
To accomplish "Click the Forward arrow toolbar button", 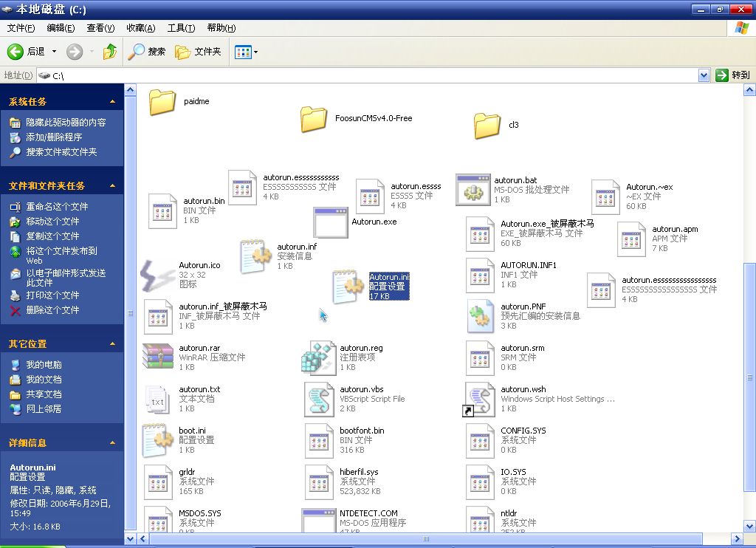I will pyautogui.click(x=75, y=52).
